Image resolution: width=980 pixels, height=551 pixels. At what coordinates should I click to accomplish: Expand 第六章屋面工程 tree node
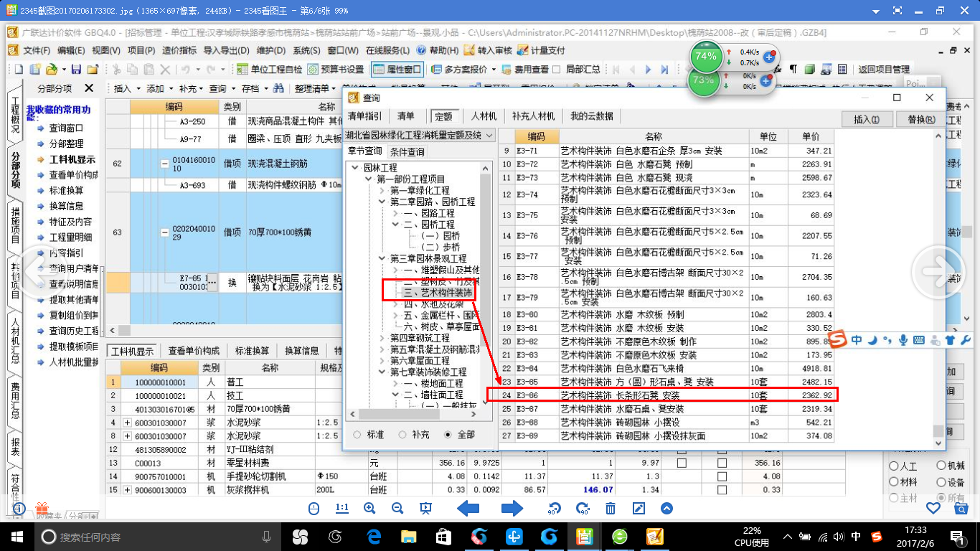point(382,361)
